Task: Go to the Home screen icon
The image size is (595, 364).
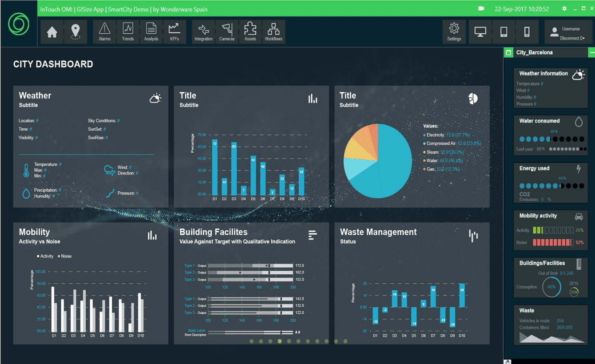Action: pos(52,32)
